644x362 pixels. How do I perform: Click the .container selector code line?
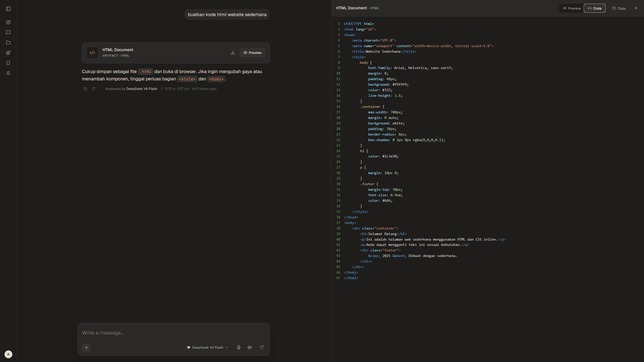pos(372,107)
